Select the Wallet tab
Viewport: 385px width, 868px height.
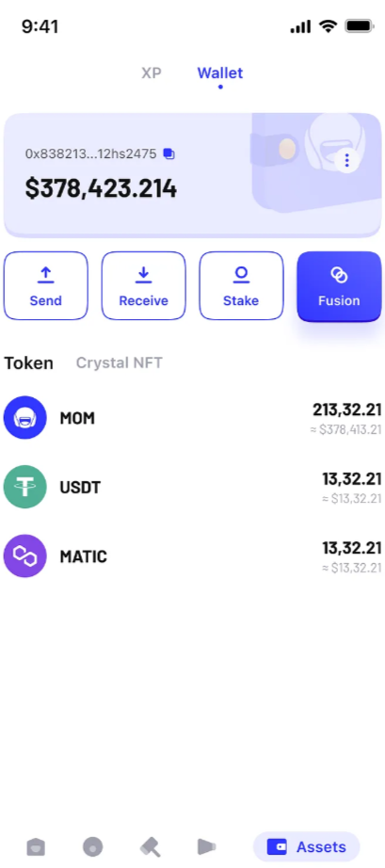pyautogui.click(x=220, y=73)
